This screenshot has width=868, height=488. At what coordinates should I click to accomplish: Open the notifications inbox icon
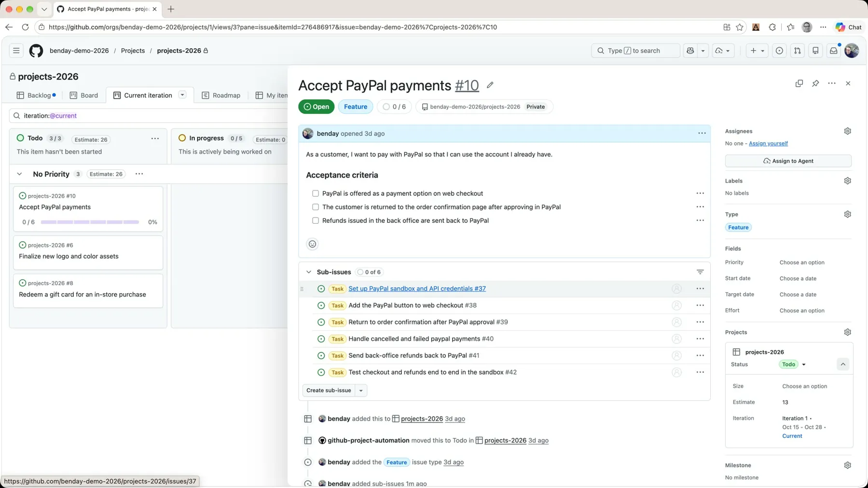point(833,51)
